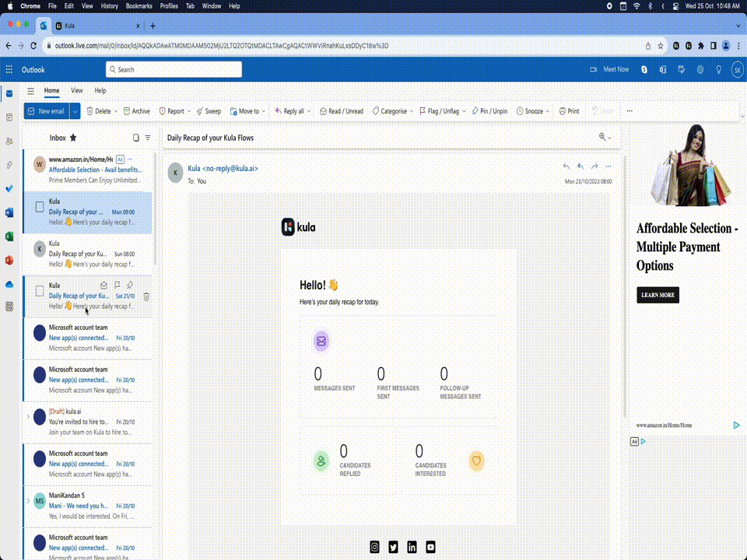Expand the New email dropdown arrow
This screenshot has height=560, width=747.
pos(75,111)
